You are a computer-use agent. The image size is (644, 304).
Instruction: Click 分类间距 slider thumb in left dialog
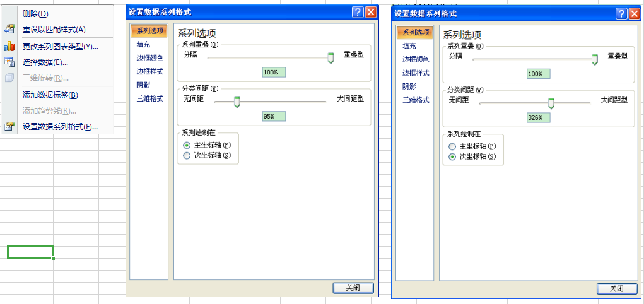click(237, 102)
